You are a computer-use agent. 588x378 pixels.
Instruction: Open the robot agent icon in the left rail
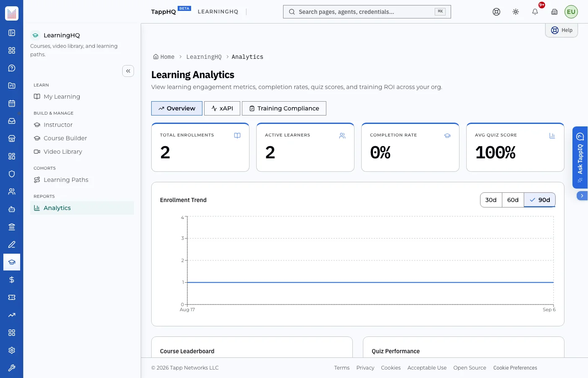12,209
